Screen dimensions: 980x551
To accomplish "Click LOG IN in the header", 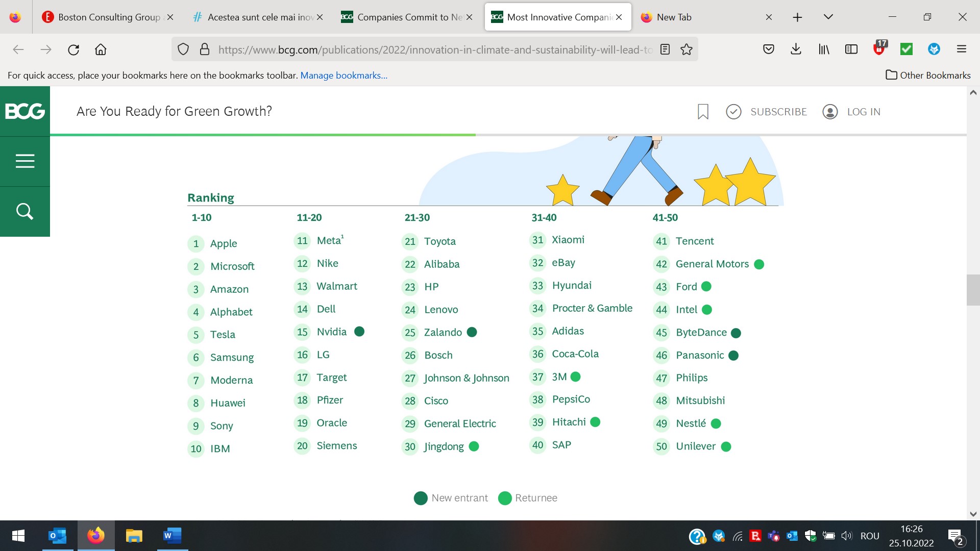I will coord(851,112).
